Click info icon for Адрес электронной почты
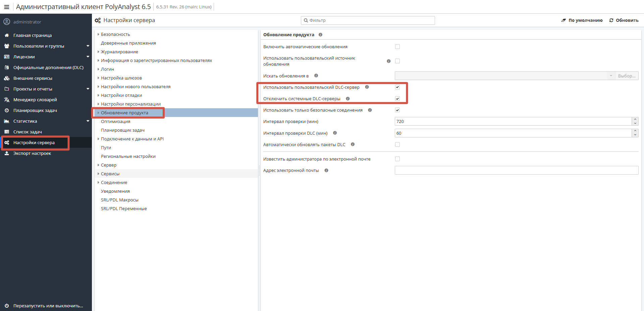 [x=326, y=170]
